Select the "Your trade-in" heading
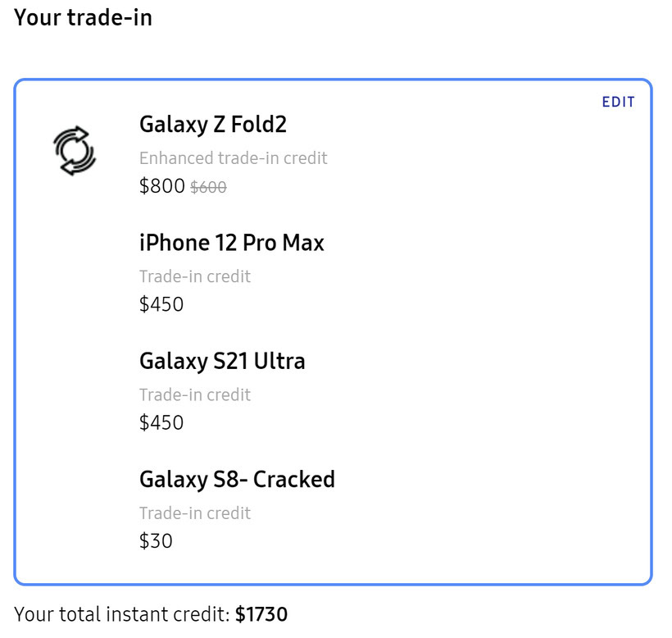This screenshot has width=672, height=638. pyautogui.click(x=83, y=17)
